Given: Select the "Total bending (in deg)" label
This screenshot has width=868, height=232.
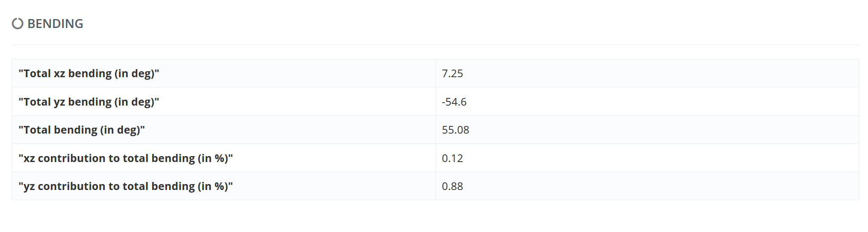Looking at the screenshot, I should coord(82,130).
